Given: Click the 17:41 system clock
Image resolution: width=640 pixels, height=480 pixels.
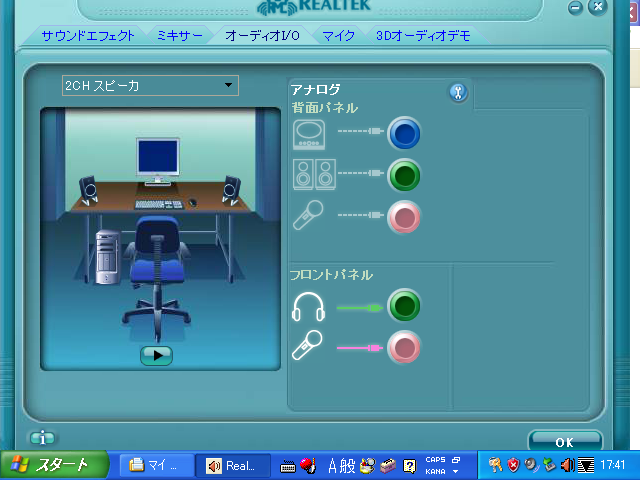Looking at the screenshot, I should (x=612, y=465).
